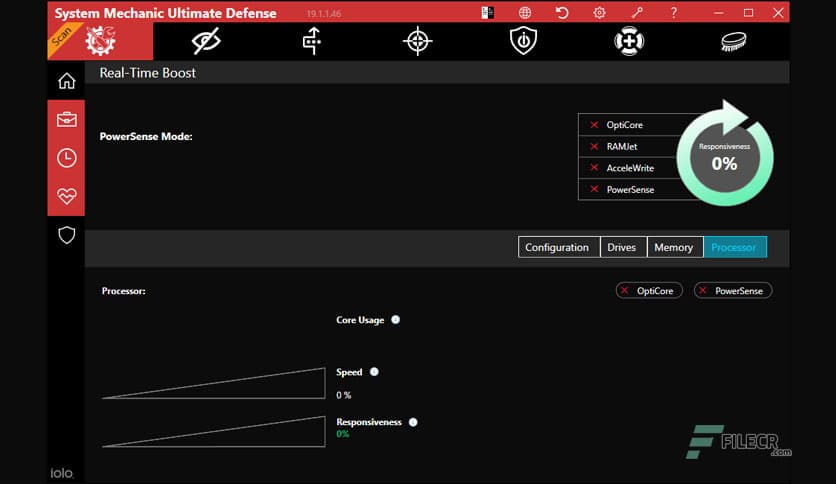
Task: Switch to the Drives tab
Action: point(623,247)
